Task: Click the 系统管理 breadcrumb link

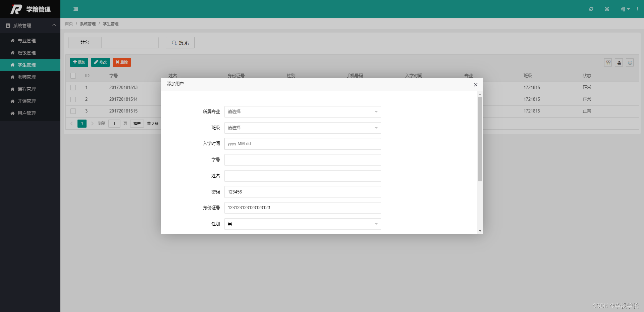Action: [x=88, y=24]
